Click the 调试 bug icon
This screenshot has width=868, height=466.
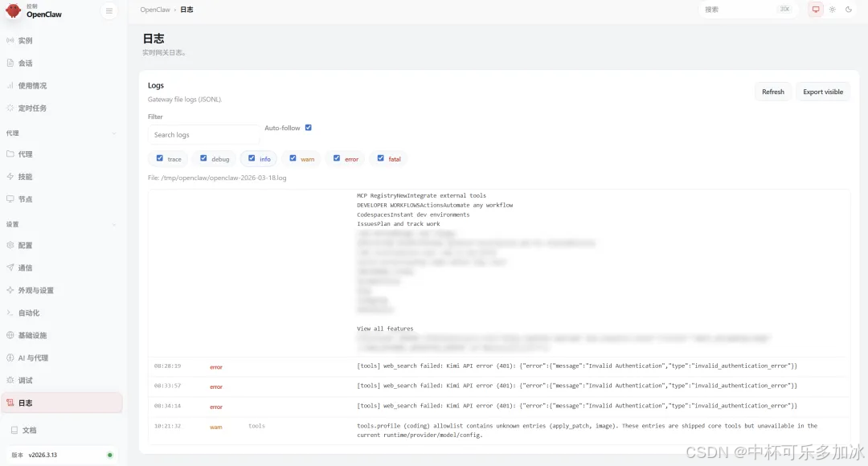(x=10, y=380)
